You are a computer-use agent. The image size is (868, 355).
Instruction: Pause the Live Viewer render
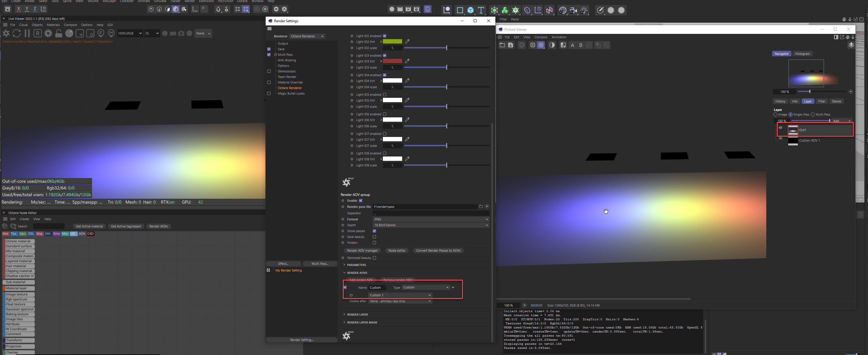click(x=27, y=33)
